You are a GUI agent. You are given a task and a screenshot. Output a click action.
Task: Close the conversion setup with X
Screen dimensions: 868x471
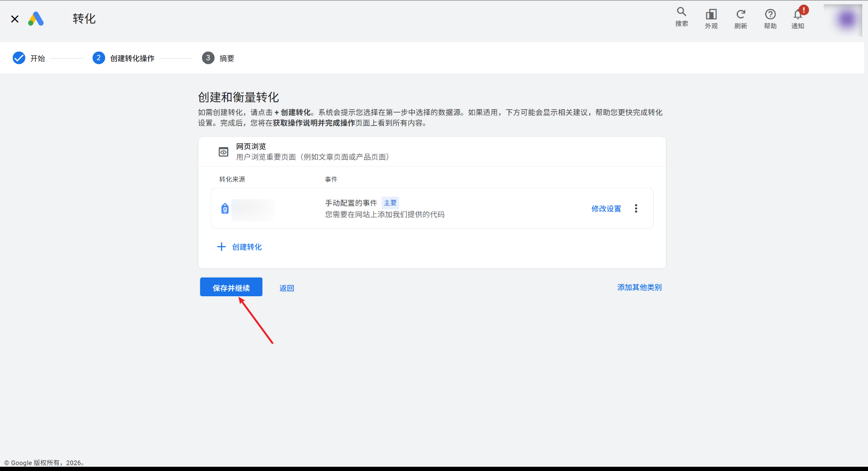[x=15, y=19]
